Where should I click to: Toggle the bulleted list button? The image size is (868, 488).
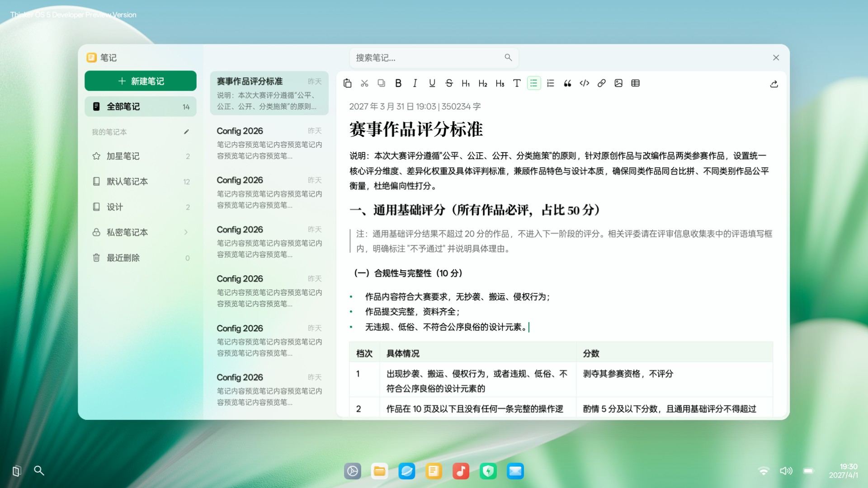534,83
